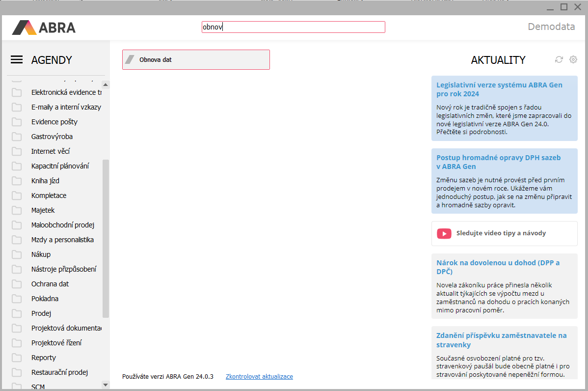This screenshot has width=588, height=391.
Task: Click the ABRA logo
Action: pos(44,28)
